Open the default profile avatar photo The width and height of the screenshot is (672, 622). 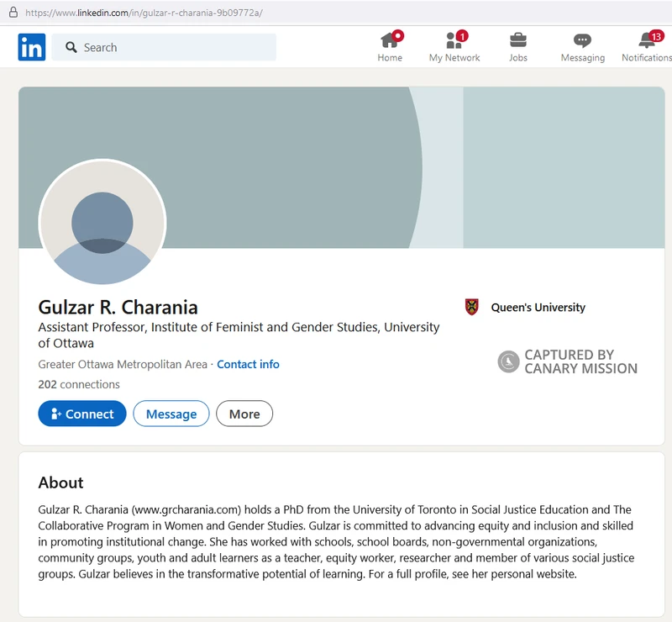coord(102,222)
